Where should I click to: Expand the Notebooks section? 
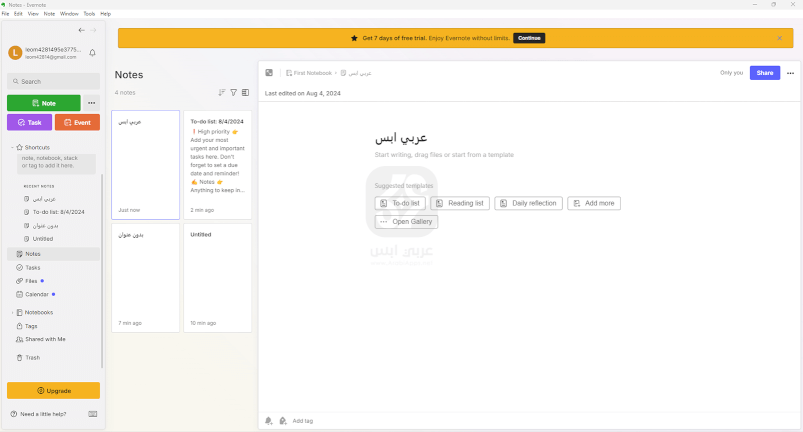pyautogui.click(x=12, y=312)
